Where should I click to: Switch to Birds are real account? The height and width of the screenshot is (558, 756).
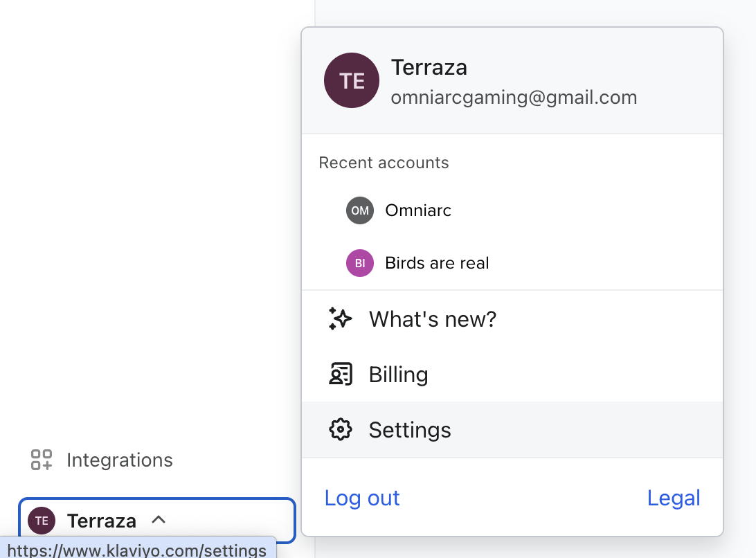437,263
